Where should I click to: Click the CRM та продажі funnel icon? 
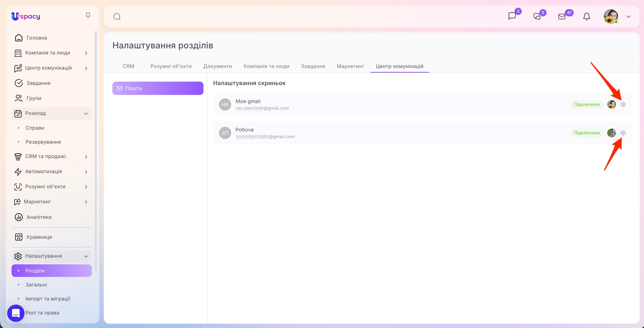point(18,156)
